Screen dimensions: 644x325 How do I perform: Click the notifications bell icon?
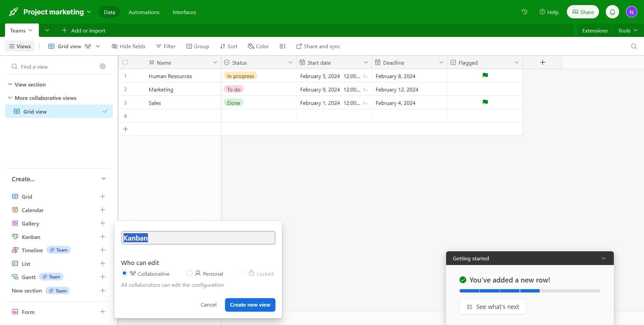tap(612, 12)
